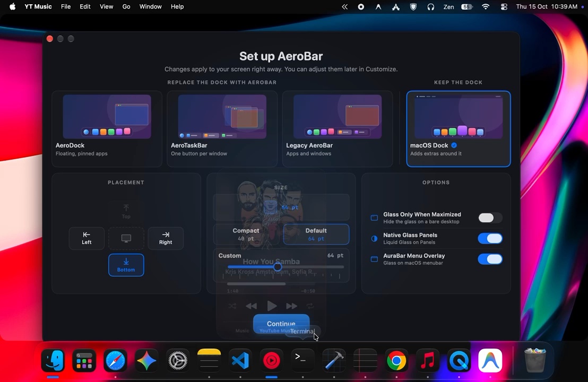Open the Notes app in Dock
Viewport: 588px width, 382px height.
coord(209,361)
